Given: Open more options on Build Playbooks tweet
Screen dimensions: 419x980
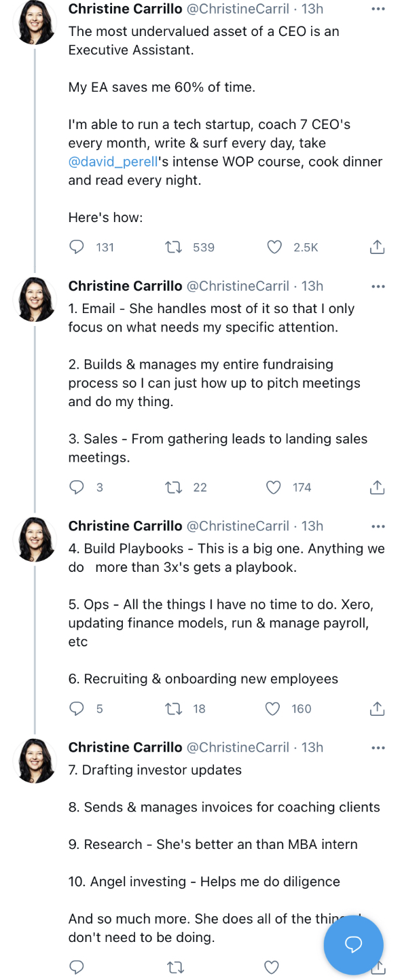Looking at the screenshot, I should click(x=378, y=526).
